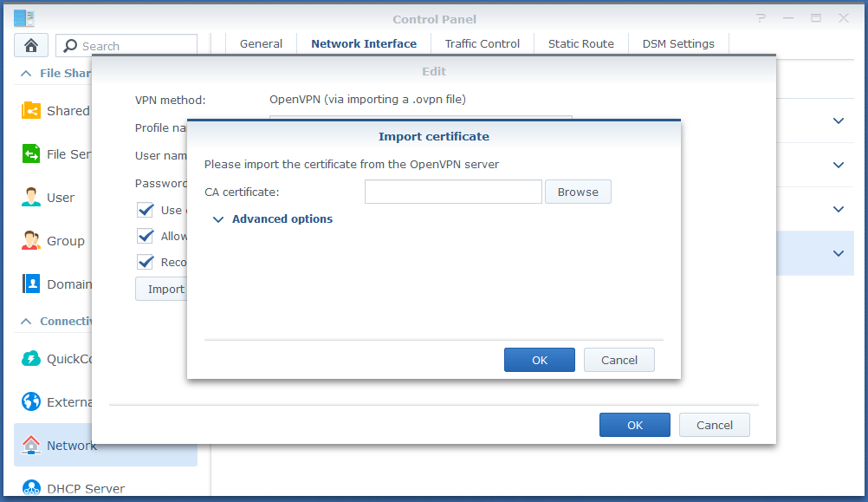The height and width of the screenshot is (502, 868).
Task: Click the External Access globe icon
Action: 31,402
